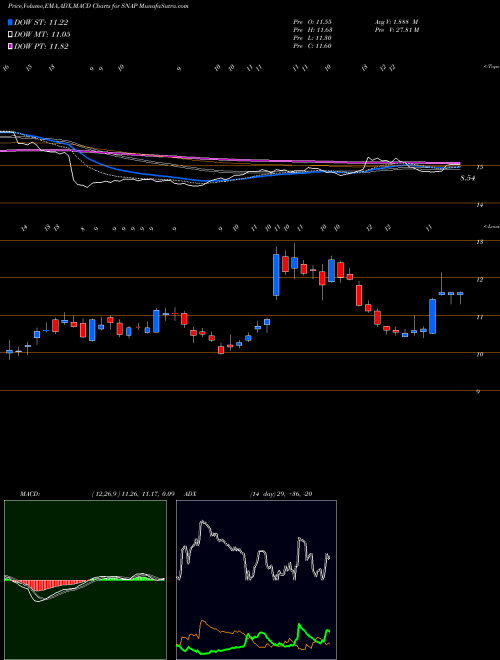Click the price axis label 9

[478, 392]
